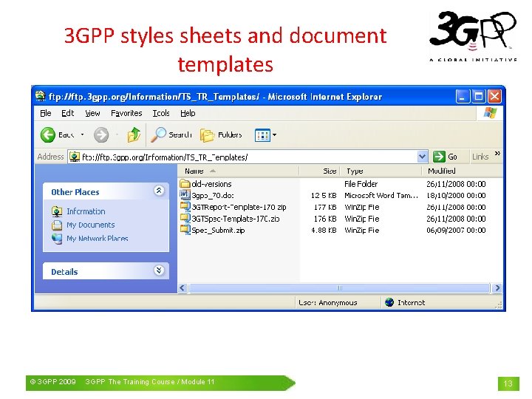532x399 pixels.
Task: Go up one folder level icon
Action: pyautogui.click(x=134, y=134)
